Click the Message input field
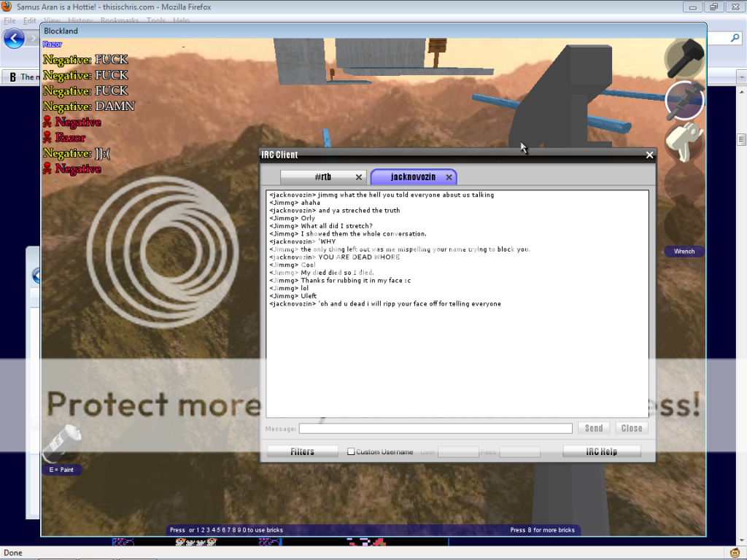747x560 pixels. coord(436,429)
